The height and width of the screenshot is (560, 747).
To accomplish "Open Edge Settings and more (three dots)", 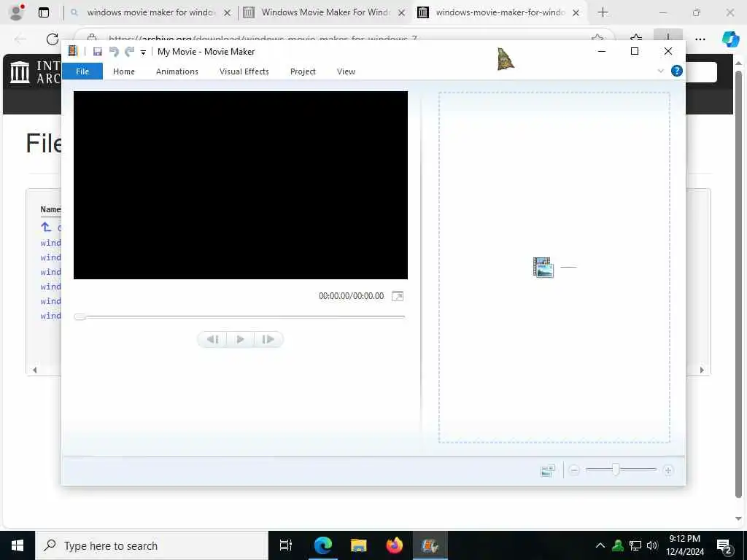I will tap(700, 39).
